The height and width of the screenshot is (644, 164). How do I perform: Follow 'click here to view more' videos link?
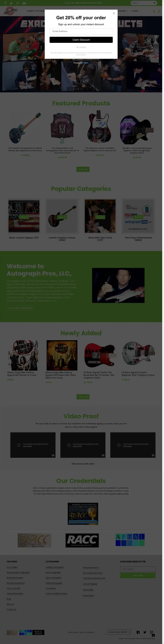coord(83,463)
